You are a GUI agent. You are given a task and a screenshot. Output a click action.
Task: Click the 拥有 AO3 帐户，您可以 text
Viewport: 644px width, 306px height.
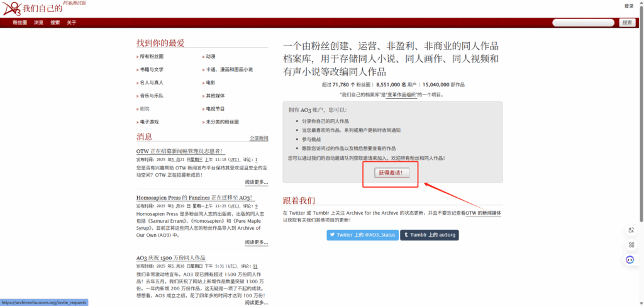318,110
